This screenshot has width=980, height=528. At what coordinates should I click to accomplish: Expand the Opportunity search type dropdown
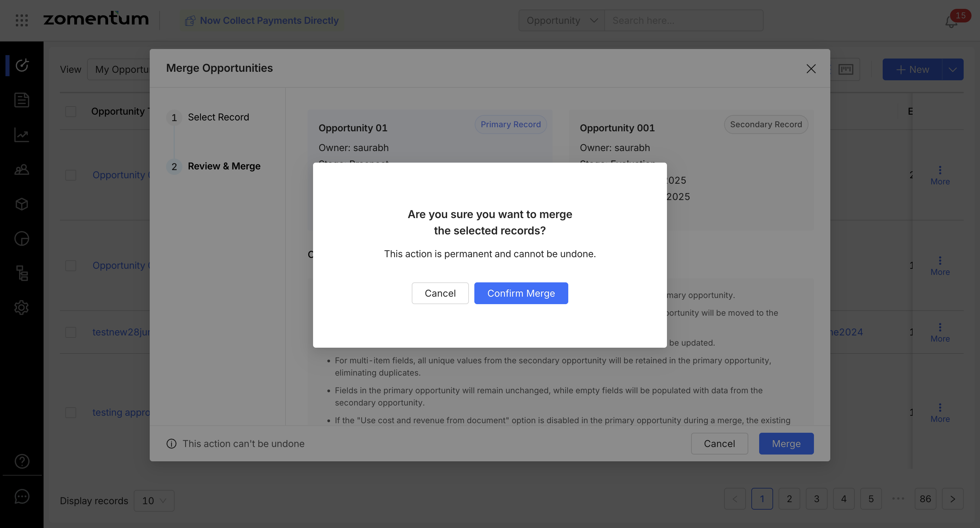coord(561,20)
